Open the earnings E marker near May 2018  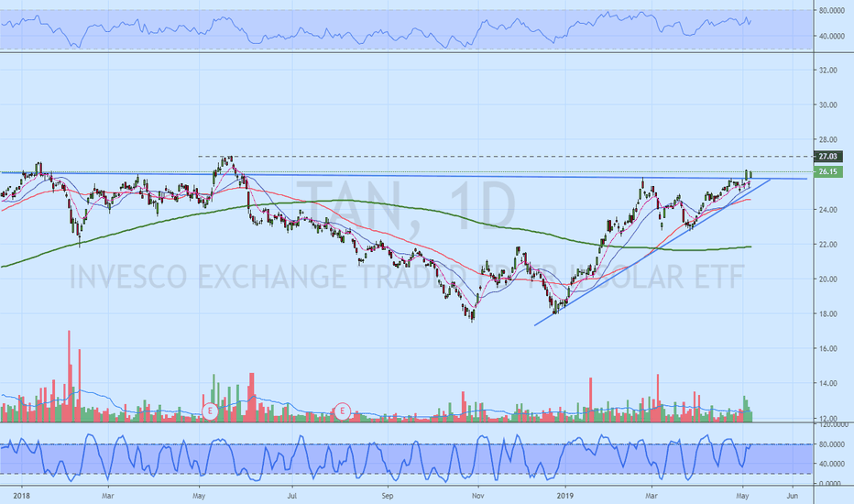pos(210,411)
